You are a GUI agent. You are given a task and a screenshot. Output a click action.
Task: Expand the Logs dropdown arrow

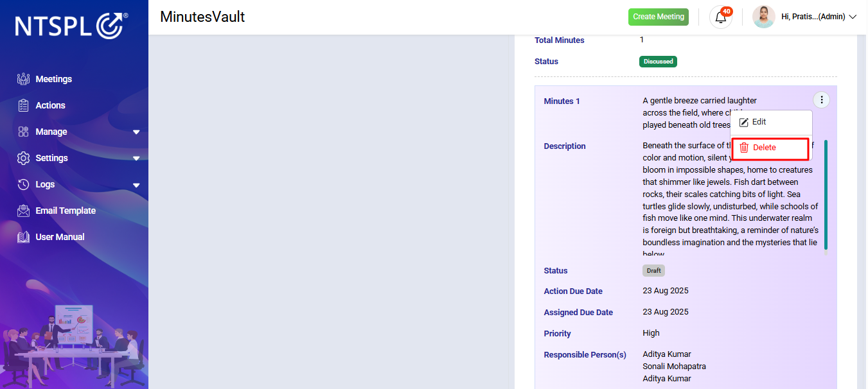click(136, 185)
